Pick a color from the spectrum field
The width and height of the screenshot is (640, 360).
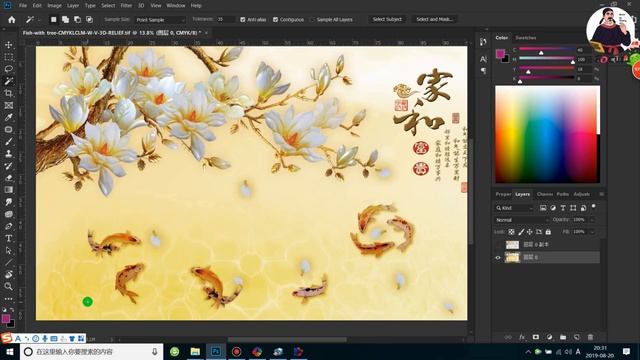(547, 134)
